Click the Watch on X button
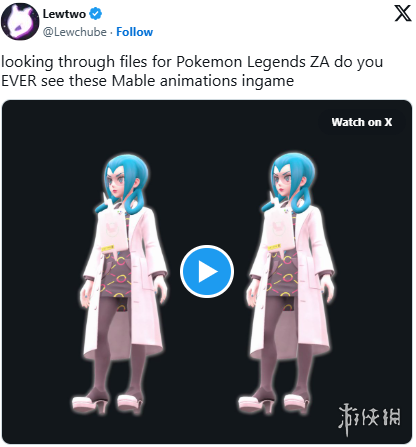This screenshot has width=416, height=447. pos(362,122)
